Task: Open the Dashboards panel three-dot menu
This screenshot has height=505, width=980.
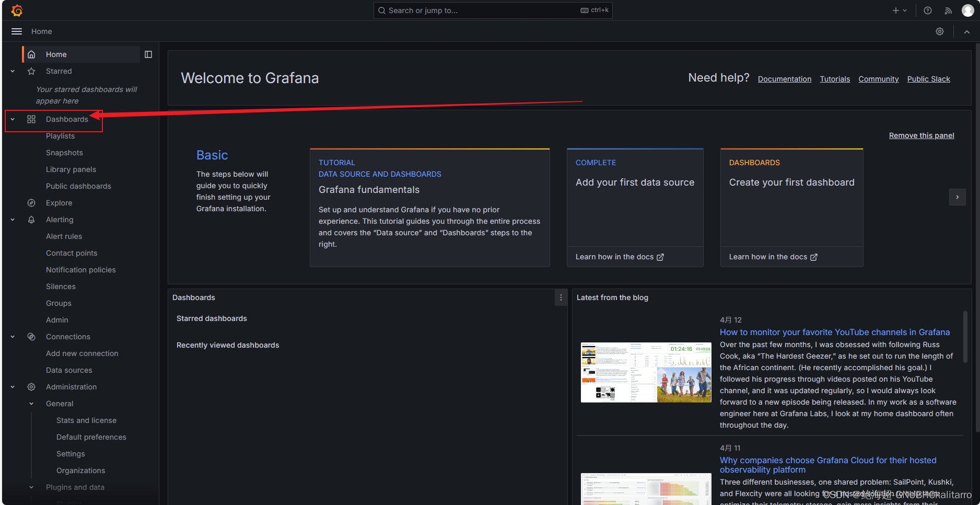Action: (561, 297)
